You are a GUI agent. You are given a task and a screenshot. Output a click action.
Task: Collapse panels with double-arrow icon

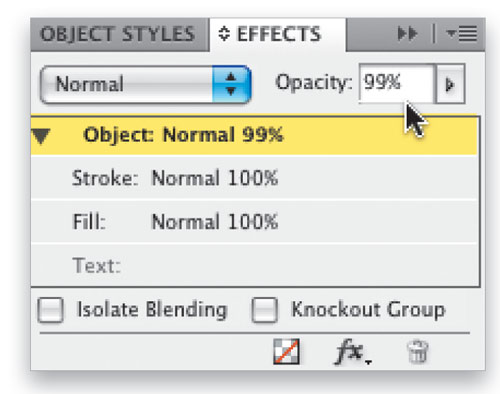tap(407, 34)
